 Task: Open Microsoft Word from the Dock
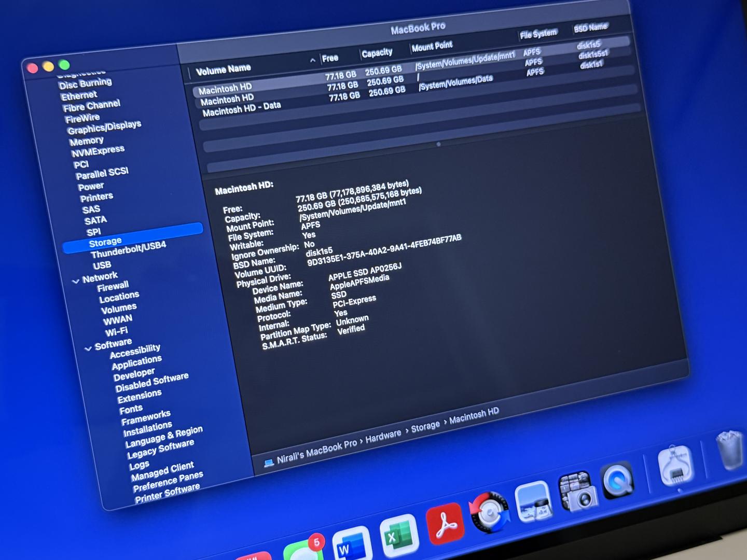coord(352,544)
